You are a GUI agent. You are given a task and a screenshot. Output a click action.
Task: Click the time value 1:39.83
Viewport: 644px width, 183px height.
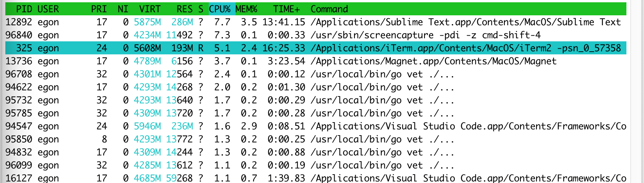[x=286, y=178]
